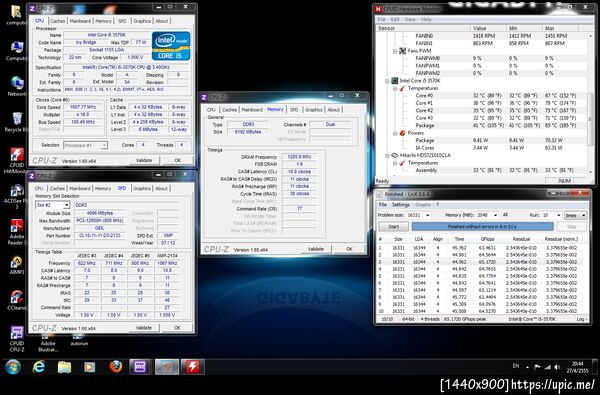Collapse the Intel Core i5 3570K tree node
600x395 pixels.
(x=387, y=81)
